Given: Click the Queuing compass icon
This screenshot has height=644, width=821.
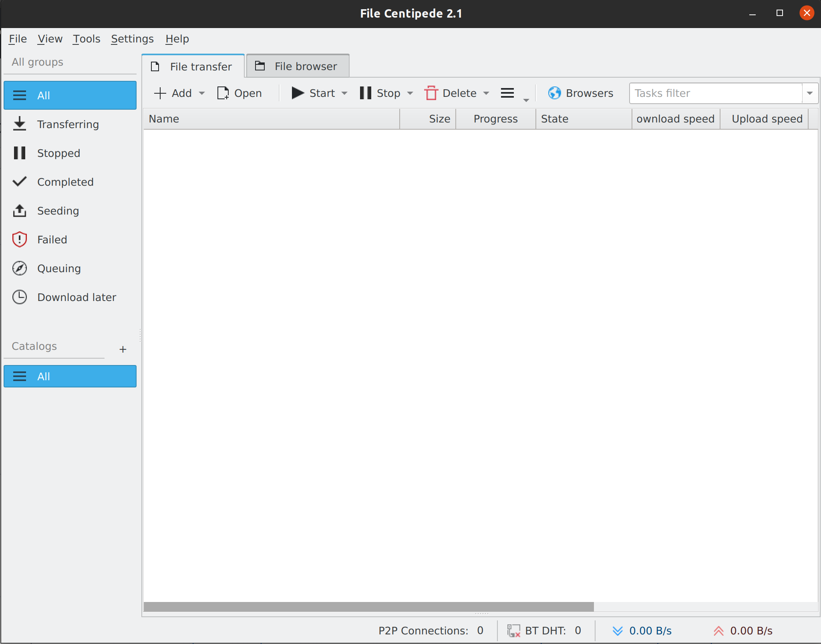Looking at the screenshot, I should coord(20,268).
